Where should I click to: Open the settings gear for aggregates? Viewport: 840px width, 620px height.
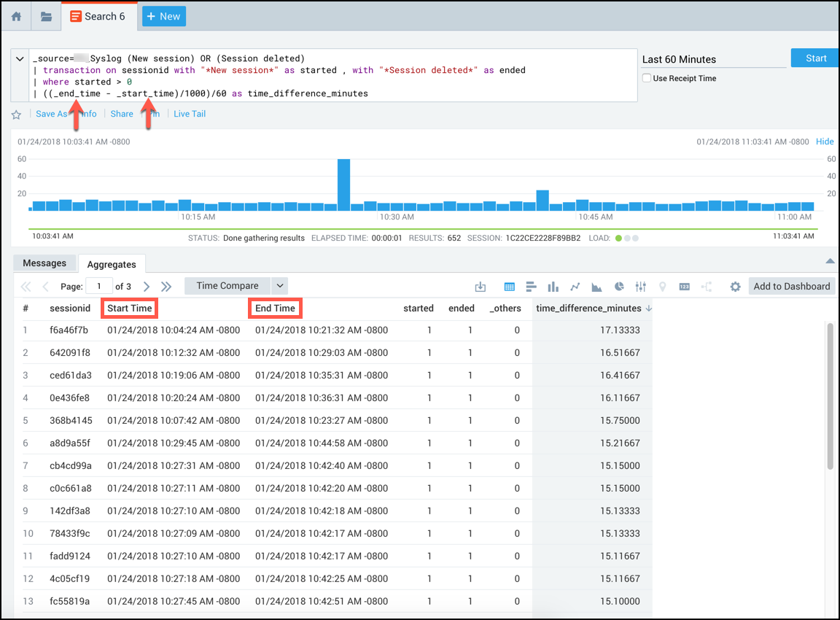click(735, 287)
